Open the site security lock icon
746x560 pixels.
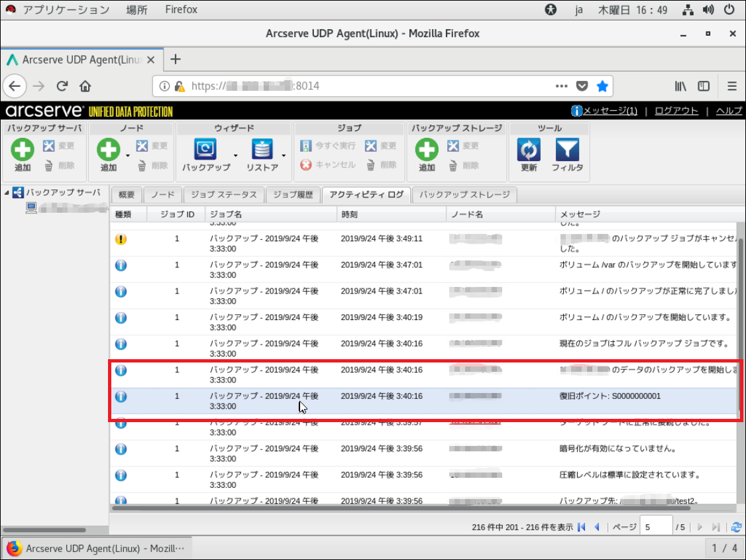180,86
